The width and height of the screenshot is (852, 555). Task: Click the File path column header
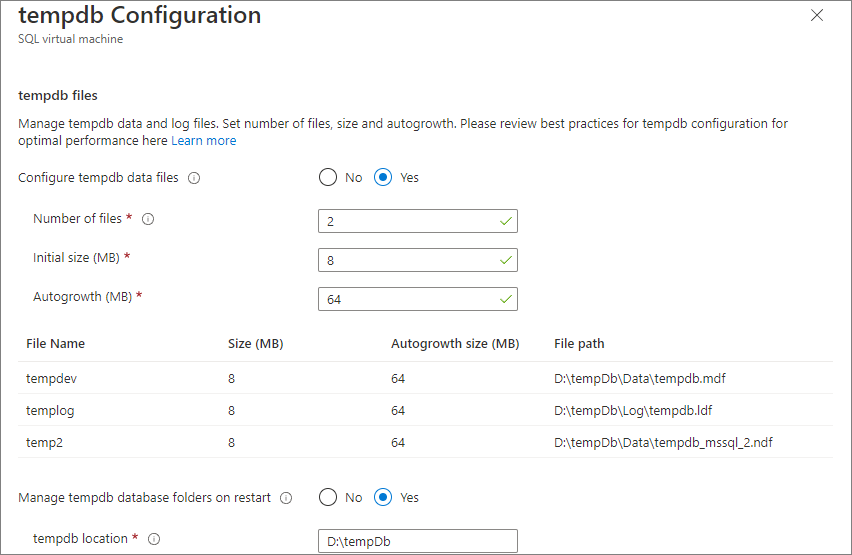[579, 344]
